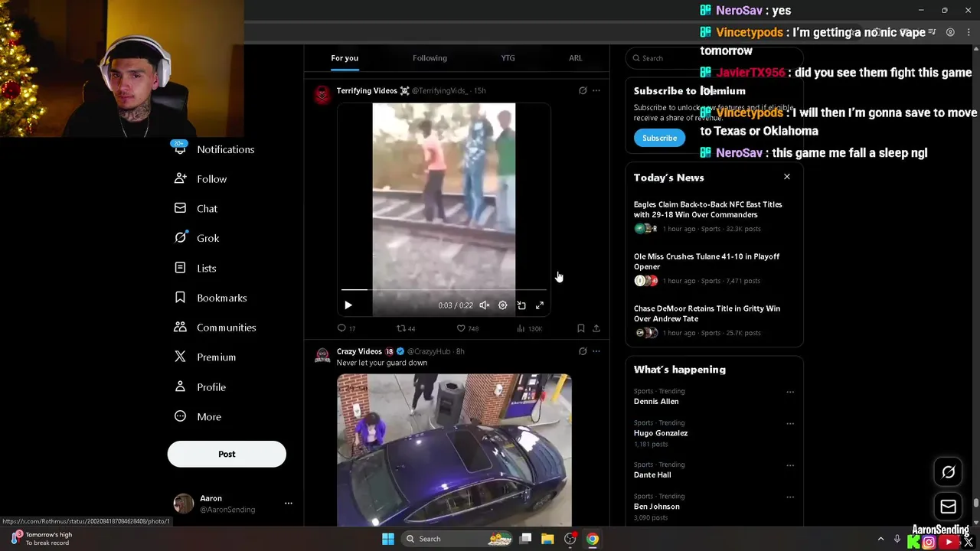Play the Terrifying Videos clip
This screenshot has height=551, width=980.
(x=348, y=305)
